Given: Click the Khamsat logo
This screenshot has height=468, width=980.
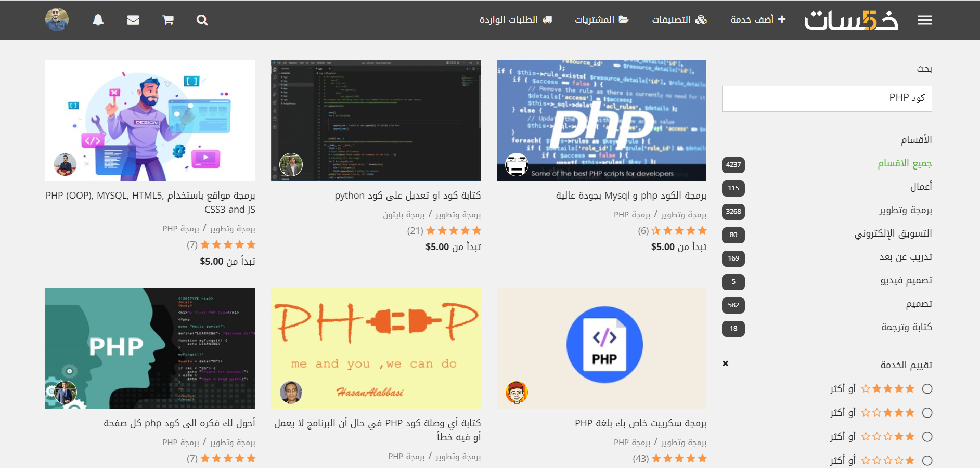Looking at the screenshot, I should point(851,20).
